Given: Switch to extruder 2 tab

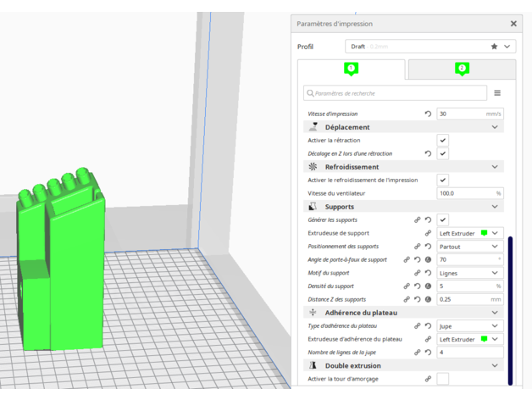Looking at the screenshot, I should [x=462, y=69].
